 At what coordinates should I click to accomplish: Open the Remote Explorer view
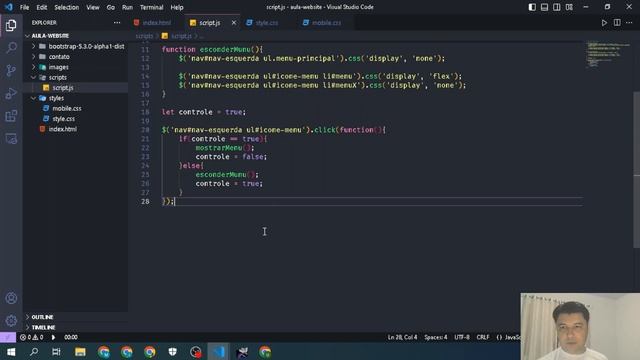11,139
